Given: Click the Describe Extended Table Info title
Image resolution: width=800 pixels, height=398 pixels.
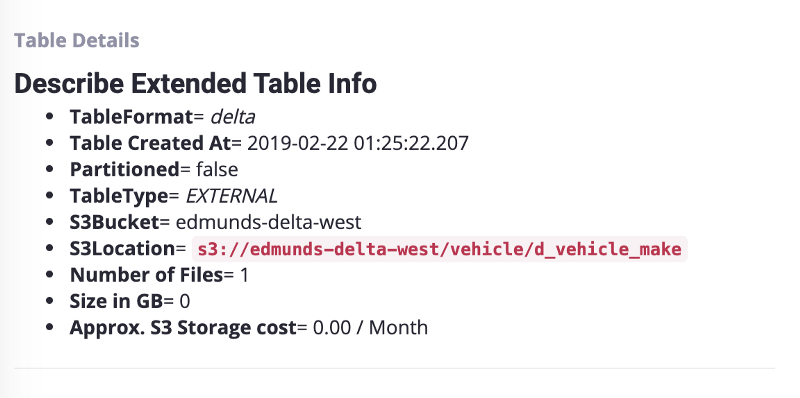Looking at the screenshot, I should coord(195,84).
